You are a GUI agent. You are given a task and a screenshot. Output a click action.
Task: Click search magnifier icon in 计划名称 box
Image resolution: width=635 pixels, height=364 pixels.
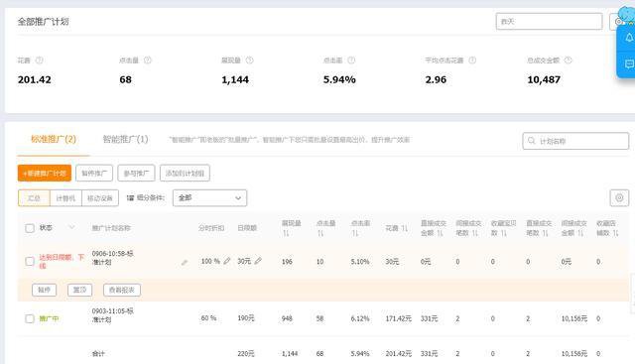pos(532,141)
